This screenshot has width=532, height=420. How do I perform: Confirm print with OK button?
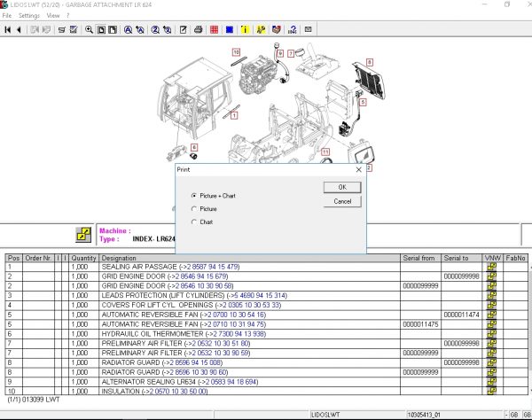click(342, 187)
